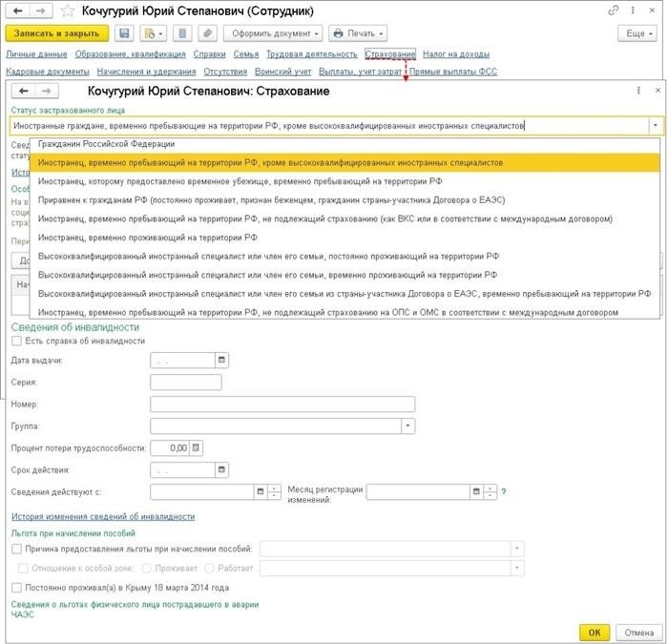The height and width of the screenshot is (644, 668).
Task: Click the Записать и закрыть button
Action: point(56,33)
